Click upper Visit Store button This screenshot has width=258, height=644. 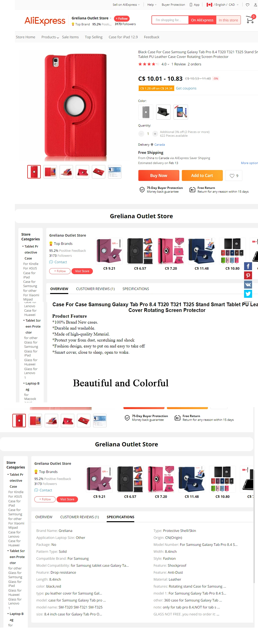[82, 271]
